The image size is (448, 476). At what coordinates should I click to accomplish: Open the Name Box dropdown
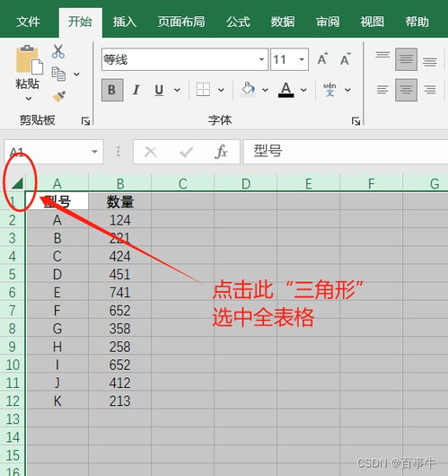tap(94, 152)
